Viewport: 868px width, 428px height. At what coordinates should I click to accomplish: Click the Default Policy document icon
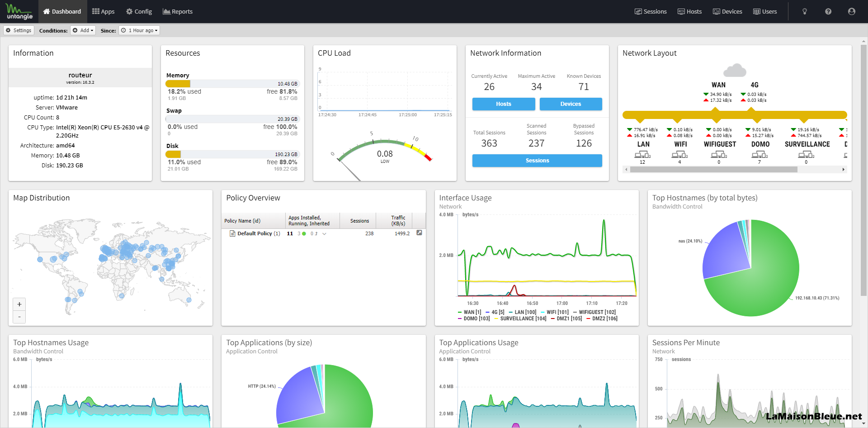tap(232, 233)
